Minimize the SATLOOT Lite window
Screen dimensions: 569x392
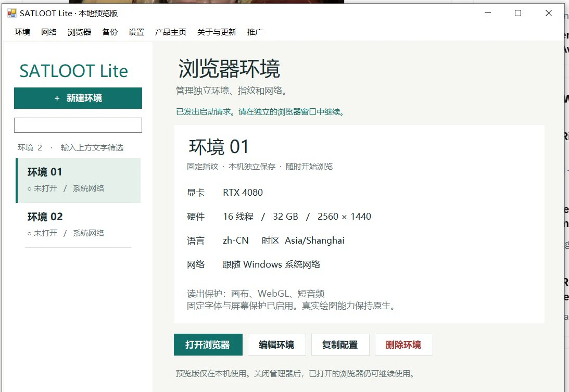pos(488,13)
